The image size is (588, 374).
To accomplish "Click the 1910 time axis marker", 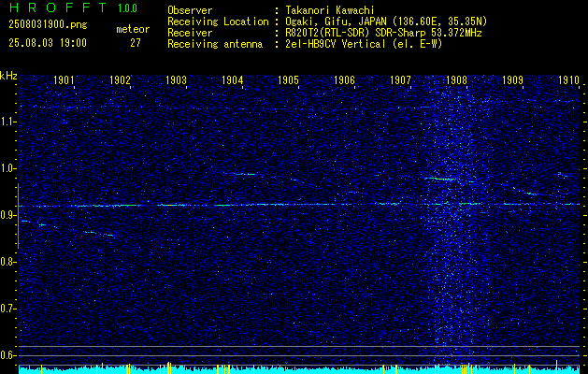I will [568, 79].
